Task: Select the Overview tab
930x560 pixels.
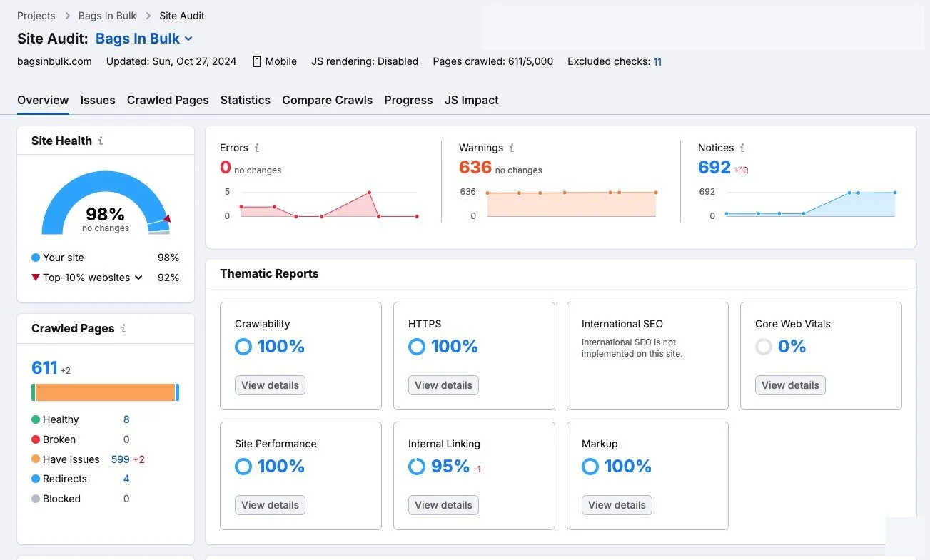Action: click(43, 100)
